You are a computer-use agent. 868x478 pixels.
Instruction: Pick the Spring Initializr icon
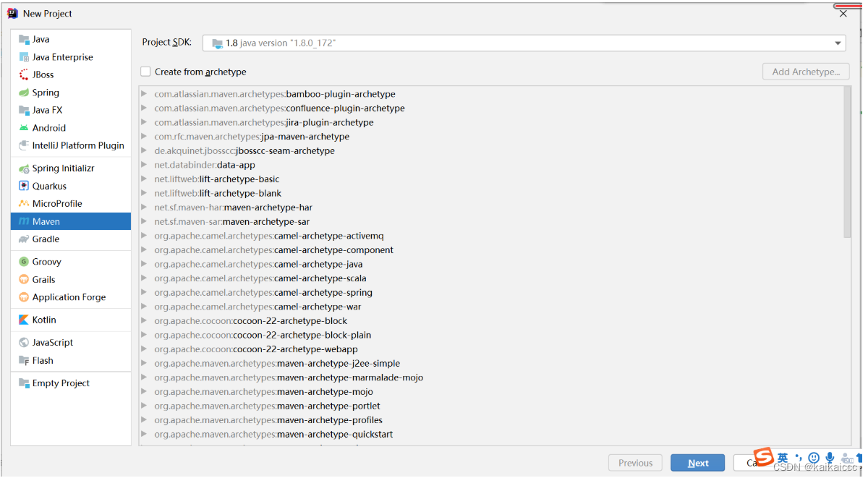(25, 168)
